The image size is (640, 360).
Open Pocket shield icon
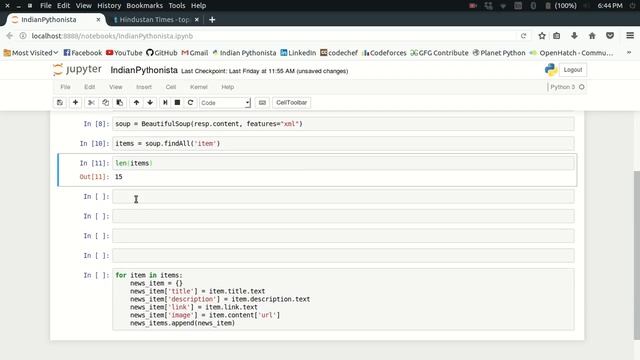coord(610,36)
